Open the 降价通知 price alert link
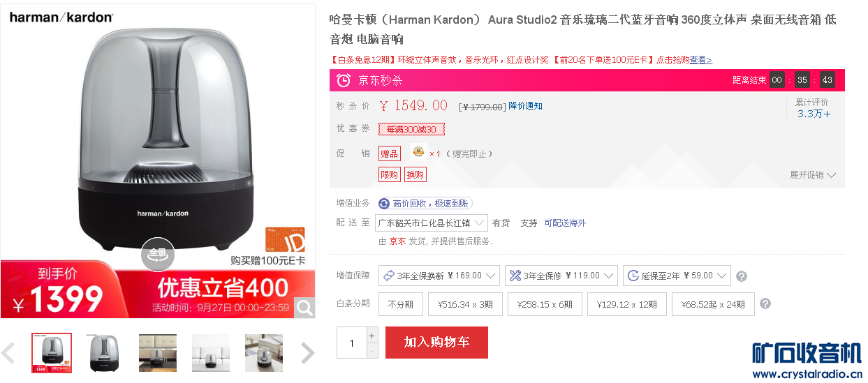This screenshot has height=383, width=868. click(x=525, y=106)
